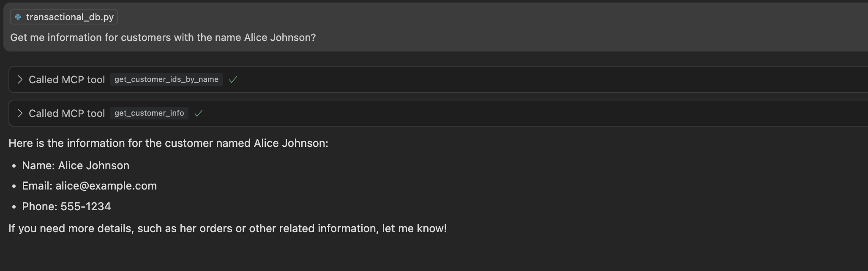Expand the get_customer_ids_by_name tool call chevron
Viewport: 868px width, 271px height.
click(20, 79)
